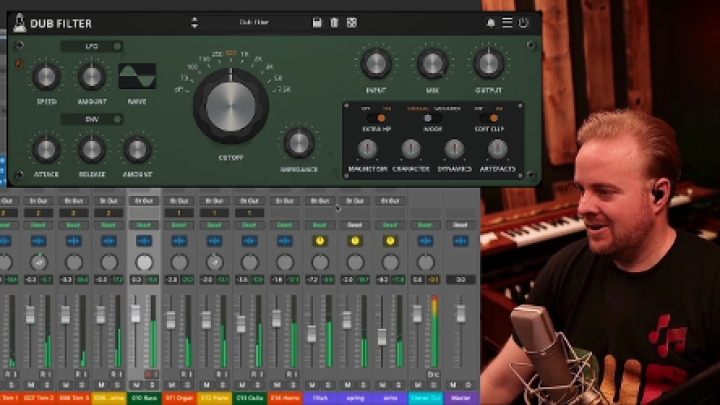The width and height of the screenshot is (720, 405).
Task: Open notifications via the bell icon
Action: pyautogui.click(x=490, y=22)
